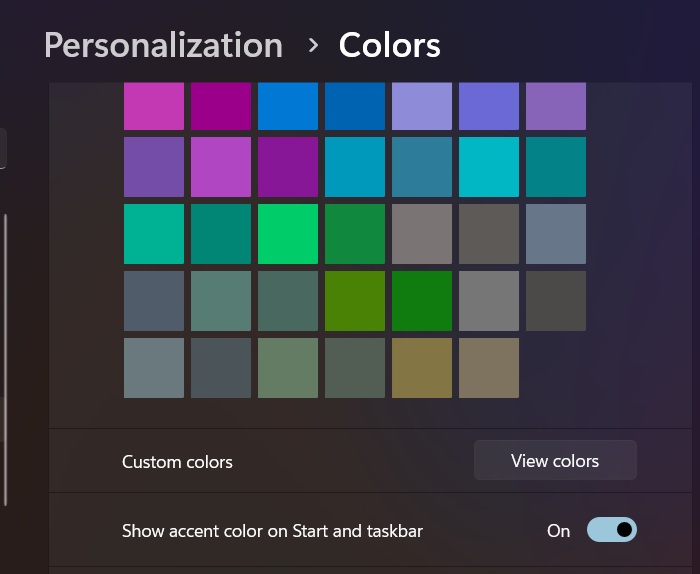Choose the dark Sage gray-green swatch

point(354,368)
